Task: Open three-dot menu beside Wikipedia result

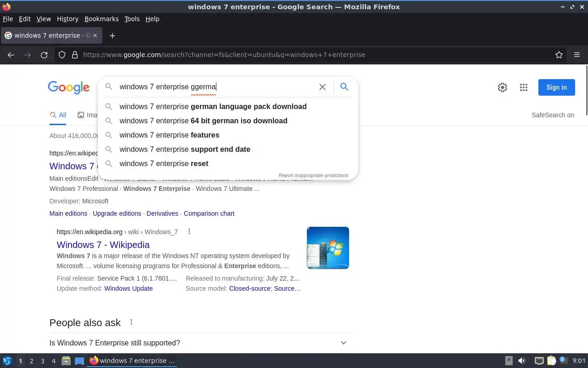Action: [189, 231]
